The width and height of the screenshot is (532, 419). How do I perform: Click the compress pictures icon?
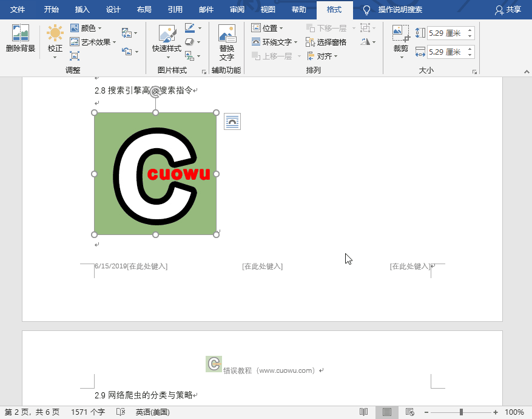75,56
